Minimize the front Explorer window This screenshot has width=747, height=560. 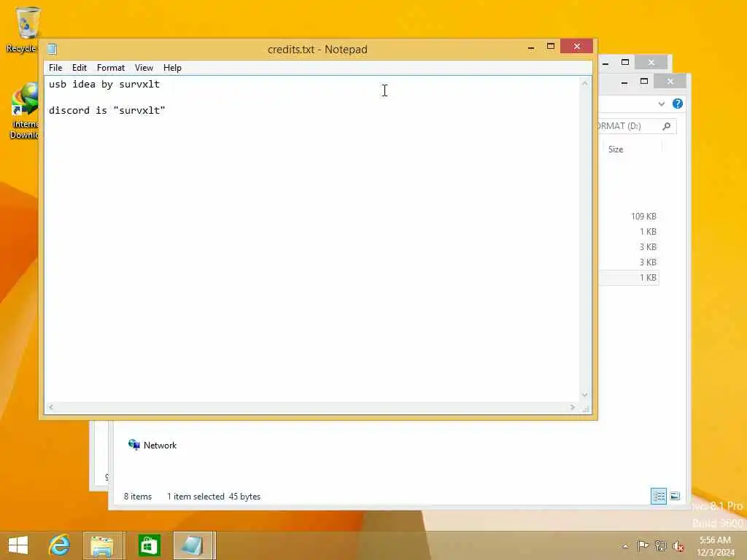tap(624, 82)
